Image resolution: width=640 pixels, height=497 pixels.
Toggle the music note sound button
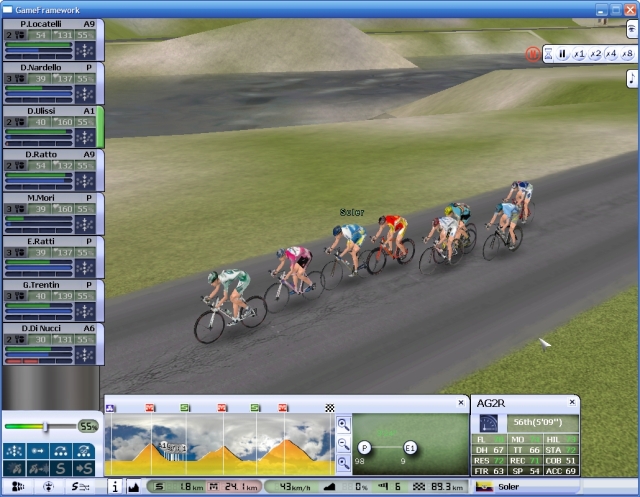(632, 78)
